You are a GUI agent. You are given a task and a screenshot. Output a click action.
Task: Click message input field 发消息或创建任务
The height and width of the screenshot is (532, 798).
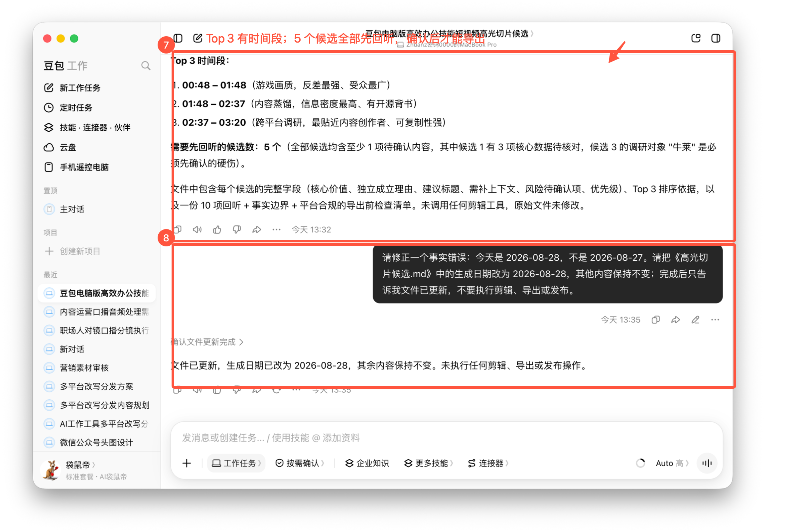pos(447,438)
